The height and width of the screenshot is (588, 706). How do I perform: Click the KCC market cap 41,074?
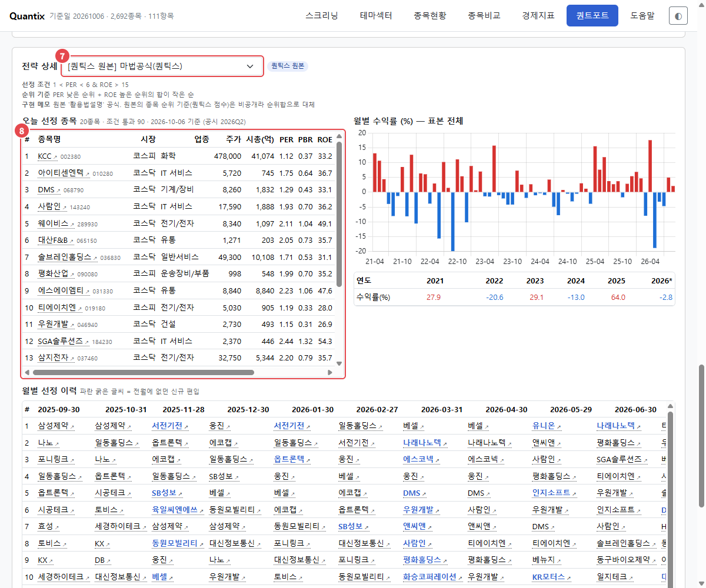click(263, 156)
